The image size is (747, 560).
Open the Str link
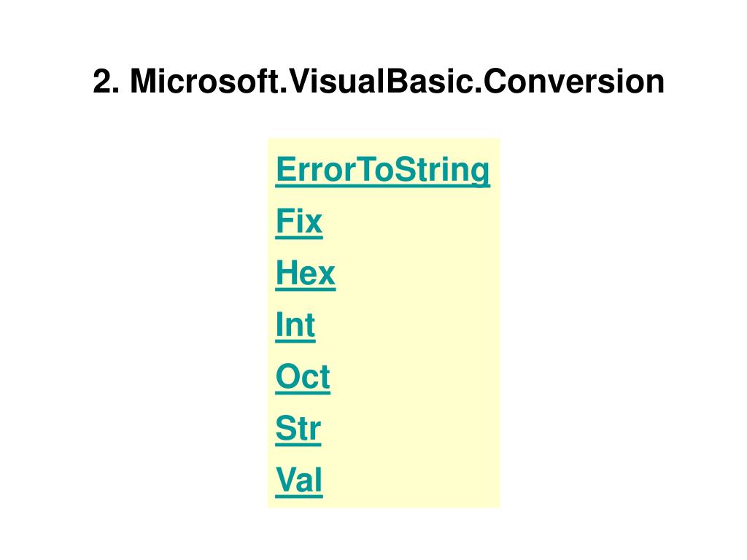[x=298, y=429]
